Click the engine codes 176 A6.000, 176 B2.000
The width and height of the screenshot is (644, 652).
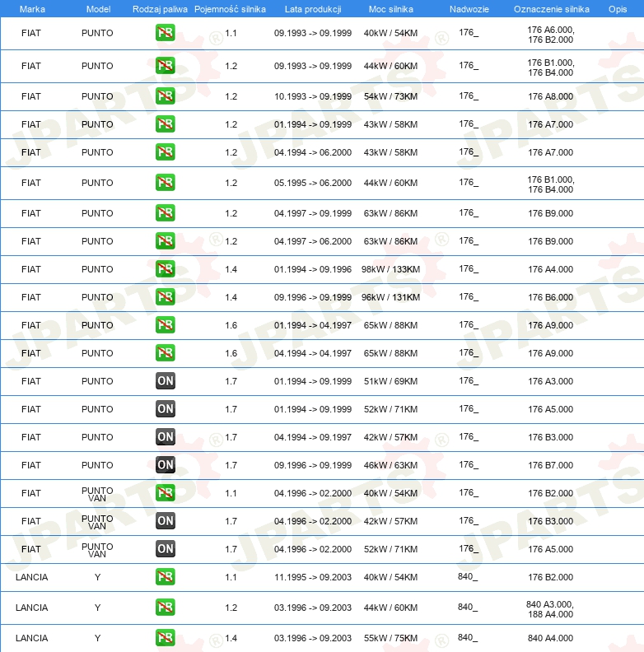[550, 35]
